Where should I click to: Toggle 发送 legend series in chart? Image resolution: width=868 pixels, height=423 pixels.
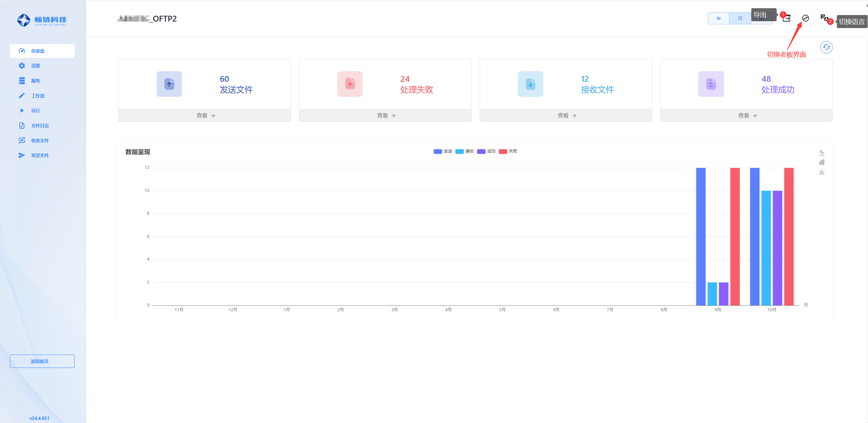(x=443, y=151)
